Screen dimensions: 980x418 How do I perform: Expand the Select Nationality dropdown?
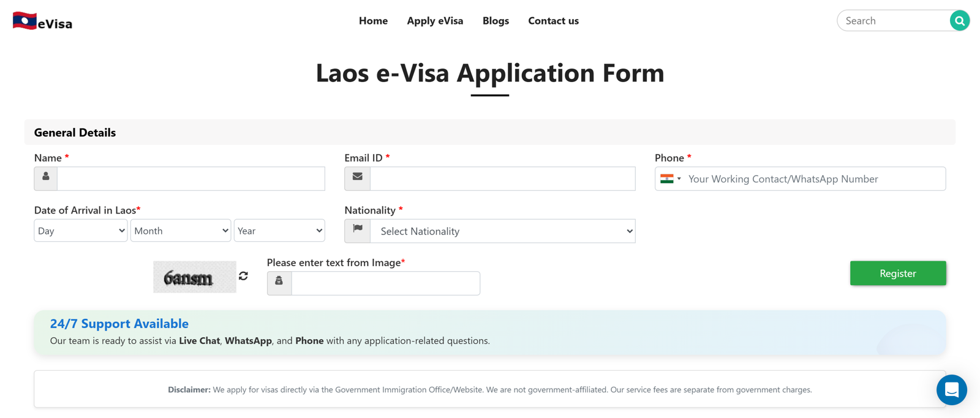502,231
